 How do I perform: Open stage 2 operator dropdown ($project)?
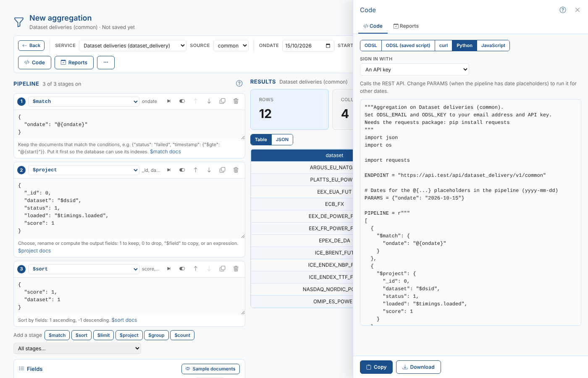84,170
